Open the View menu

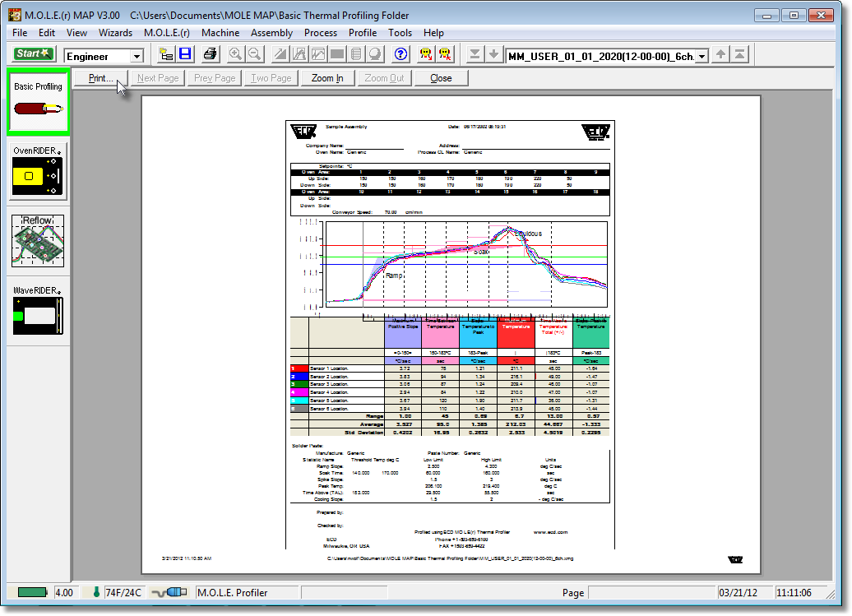point(76,33)
